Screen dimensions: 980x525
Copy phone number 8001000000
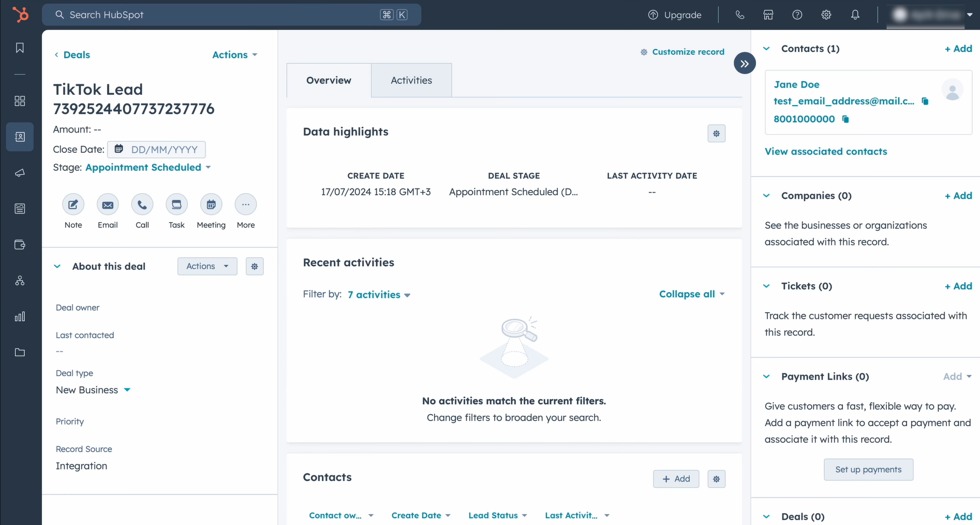[x=845, y=119]
